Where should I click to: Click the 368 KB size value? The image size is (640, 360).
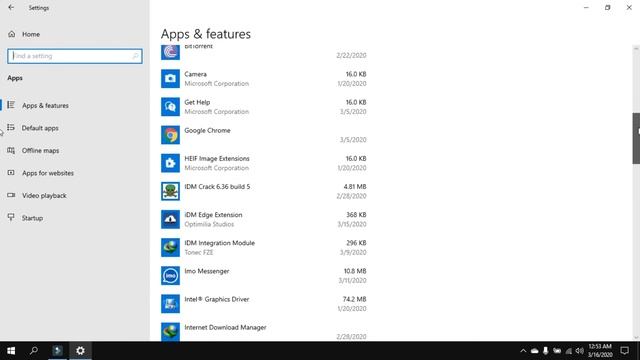pyautogui.click(x=356, y=215)
